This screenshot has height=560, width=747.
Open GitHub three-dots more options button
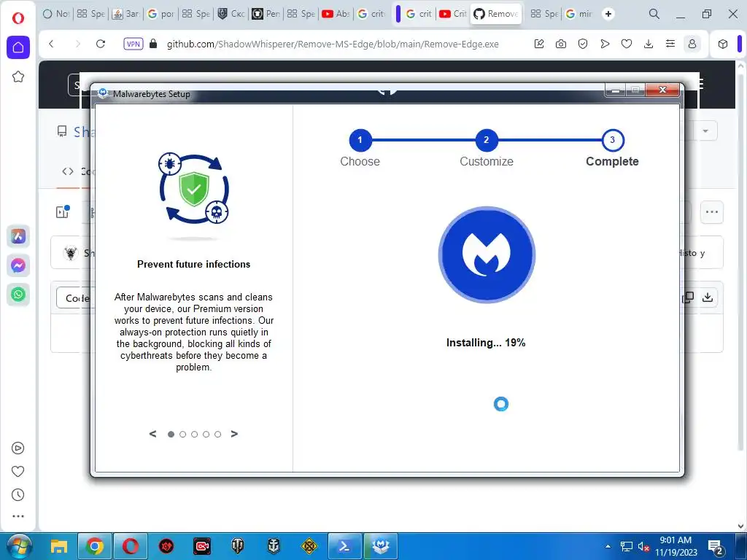coord(712,212)
